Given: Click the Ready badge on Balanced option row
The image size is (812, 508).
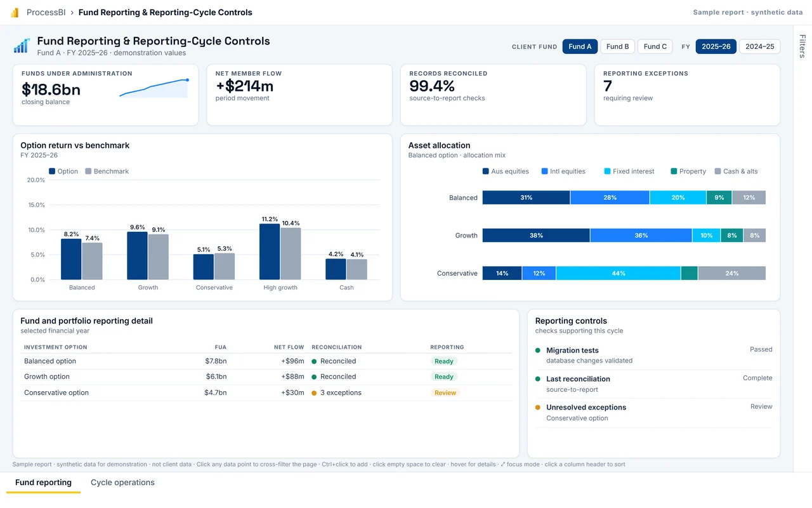Looking at the screenshot, I should pyautogui.click(x=444, y=361).
